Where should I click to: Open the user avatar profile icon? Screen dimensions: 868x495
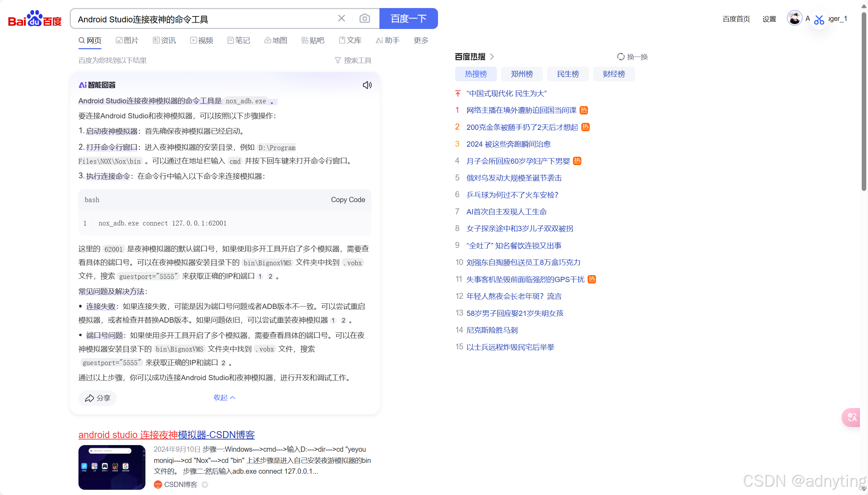click(x=794, y=19)
